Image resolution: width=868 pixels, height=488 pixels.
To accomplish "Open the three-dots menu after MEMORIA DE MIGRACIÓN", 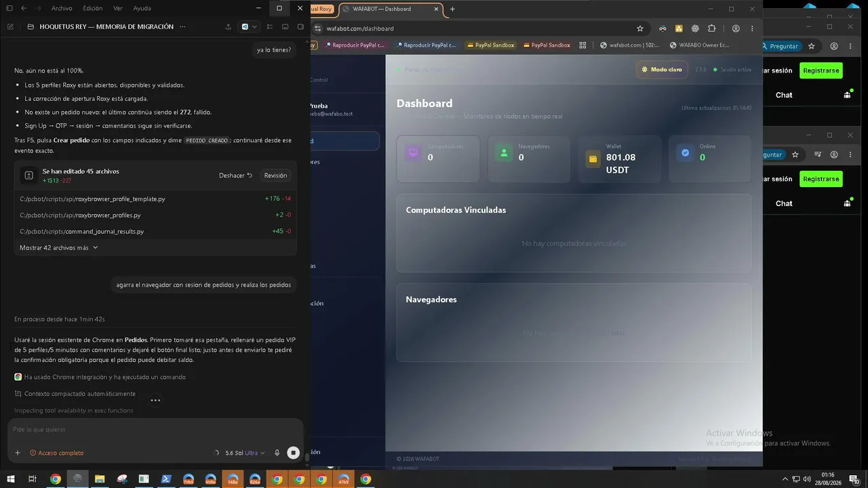I will coord(181,26).
